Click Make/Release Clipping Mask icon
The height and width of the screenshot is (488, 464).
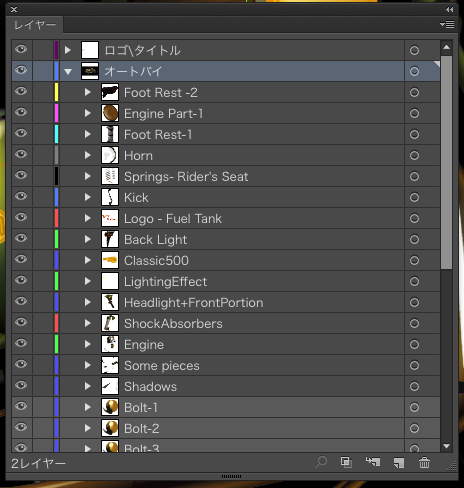coord(346,462)
